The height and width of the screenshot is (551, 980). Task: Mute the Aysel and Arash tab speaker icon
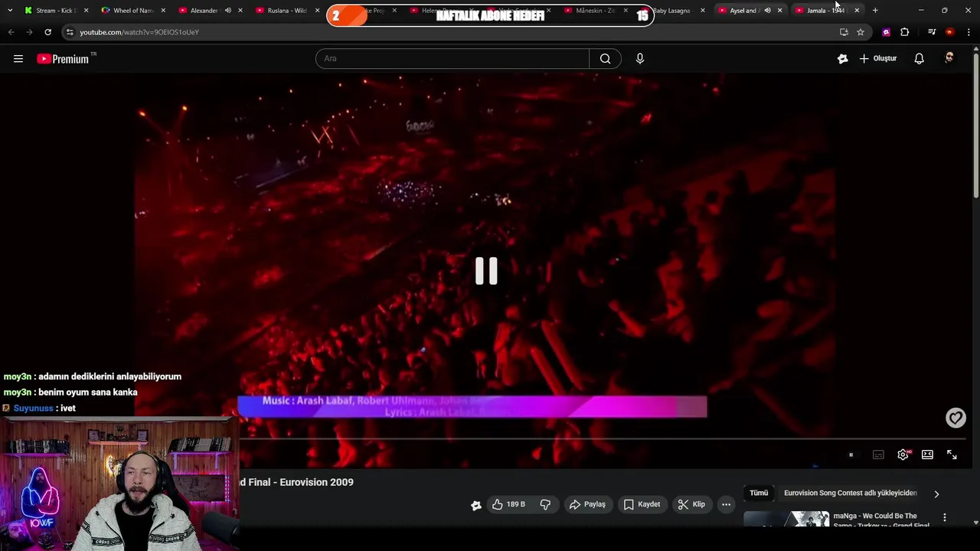[767, 10]
